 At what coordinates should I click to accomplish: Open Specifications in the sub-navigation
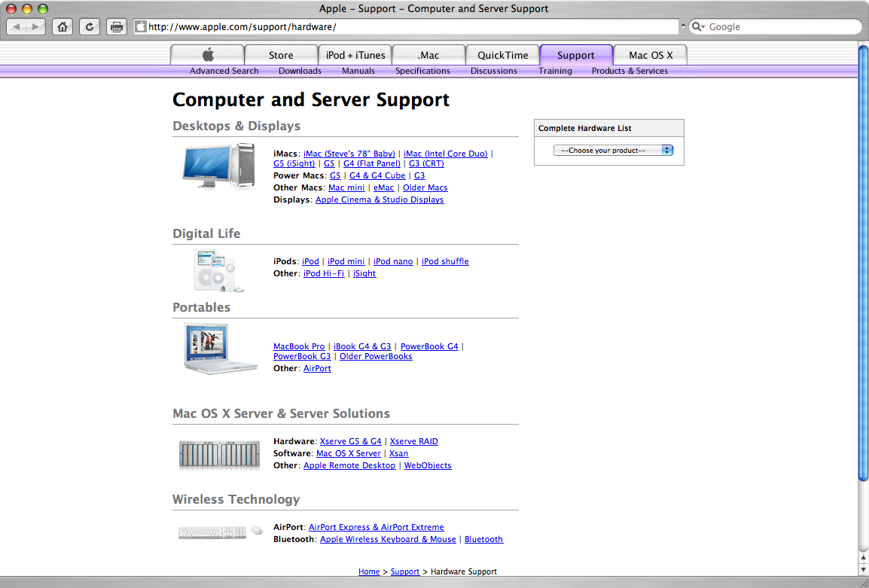(422, 71)
